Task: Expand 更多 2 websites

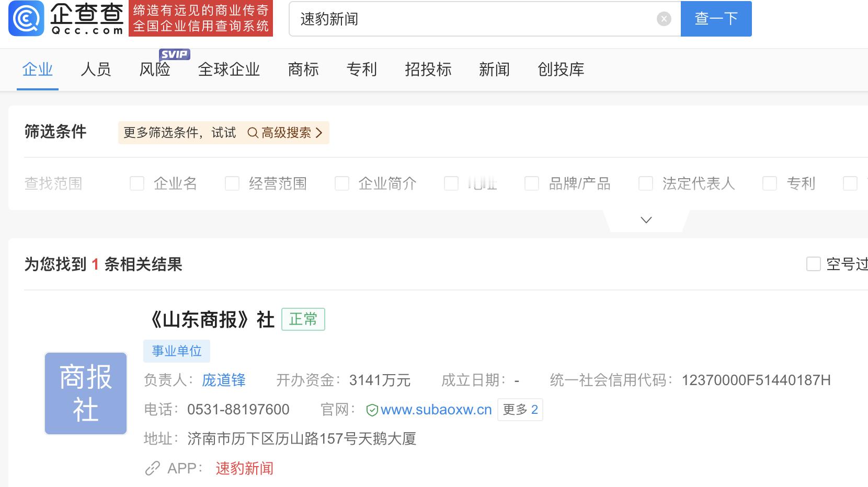Action: (x=520, y=410)
